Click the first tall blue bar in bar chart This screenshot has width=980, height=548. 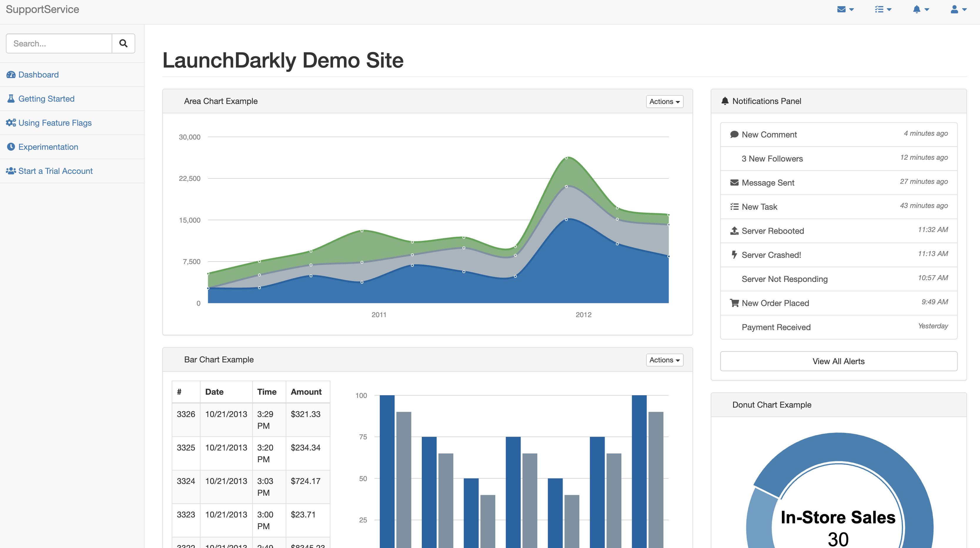(387, 471)
